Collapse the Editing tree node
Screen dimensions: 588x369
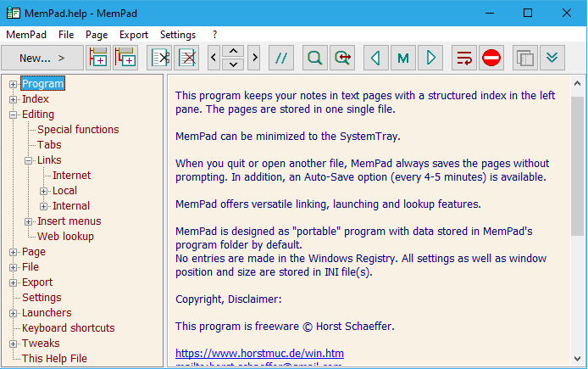(13, 115)
